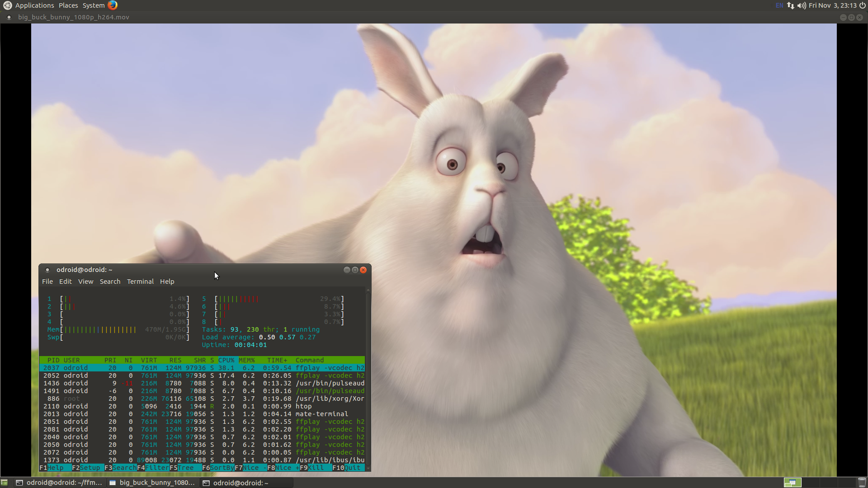Click the EN keyboard layout indicator
868x488 pixels.
click(779, 5)
